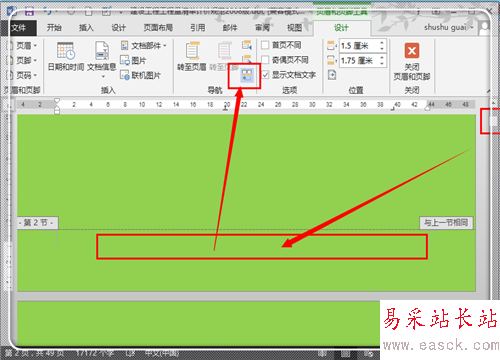Switch to the 视图 (View) tab

294,28
